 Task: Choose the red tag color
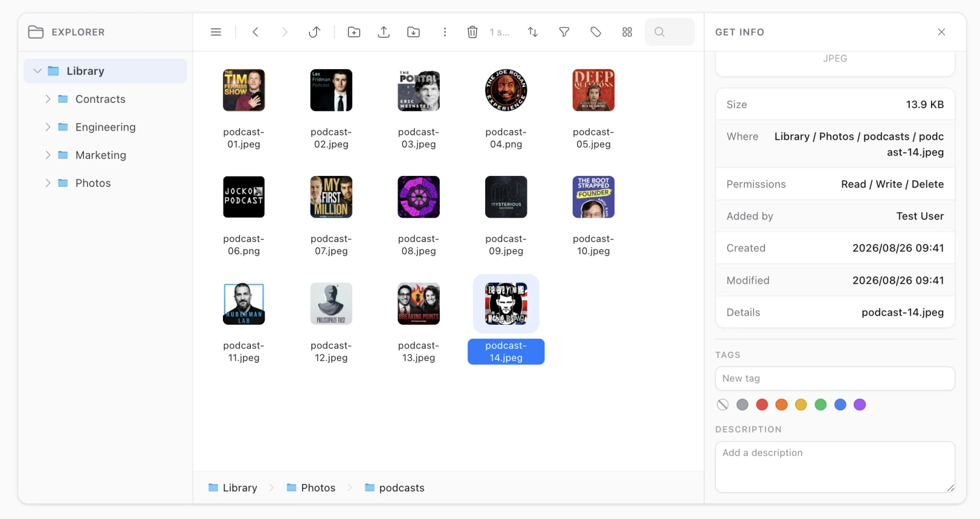762,404
